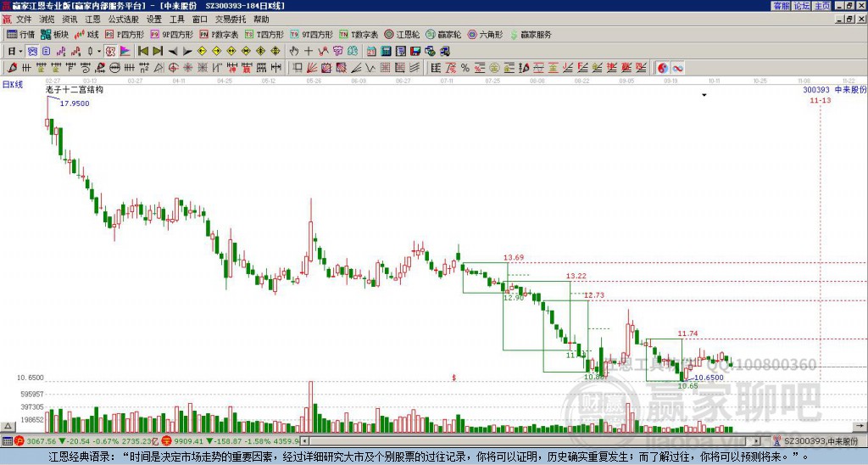
Task: Click the 主页 homepage button
Action: click(x=821, y=6)
